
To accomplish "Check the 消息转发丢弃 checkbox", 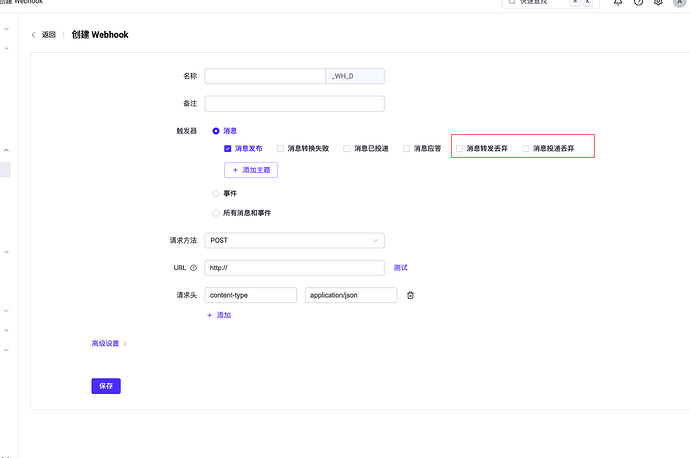I will pos(459,149).
